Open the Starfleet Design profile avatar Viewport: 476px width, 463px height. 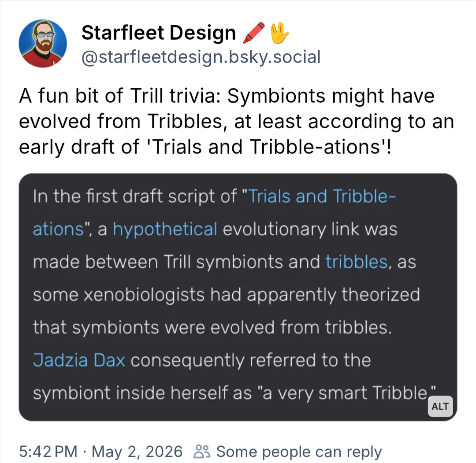point(43,44)
